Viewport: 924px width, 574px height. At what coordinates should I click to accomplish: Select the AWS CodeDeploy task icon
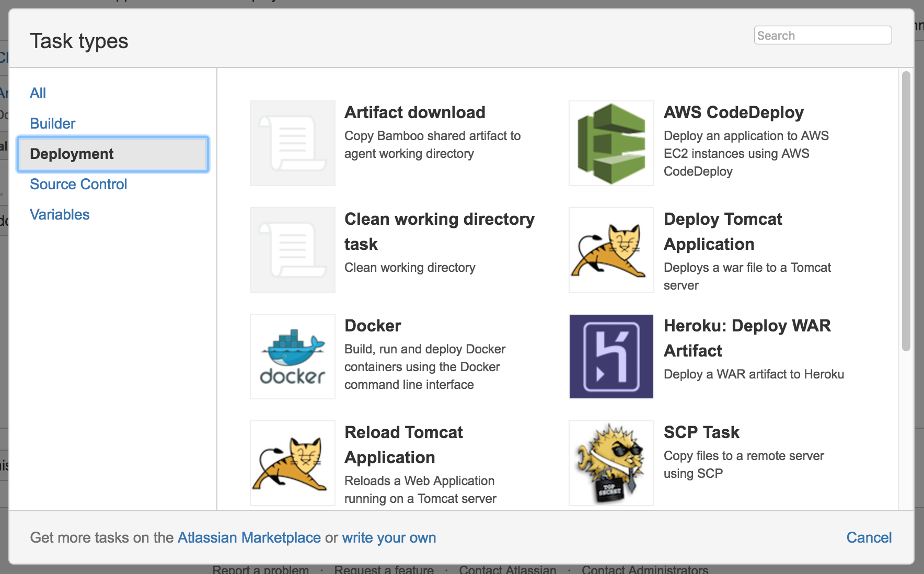tap(610, 142)
